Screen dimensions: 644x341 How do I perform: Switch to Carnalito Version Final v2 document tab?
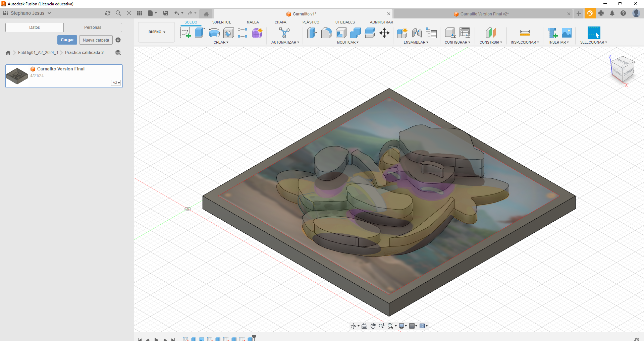point(482,14)
